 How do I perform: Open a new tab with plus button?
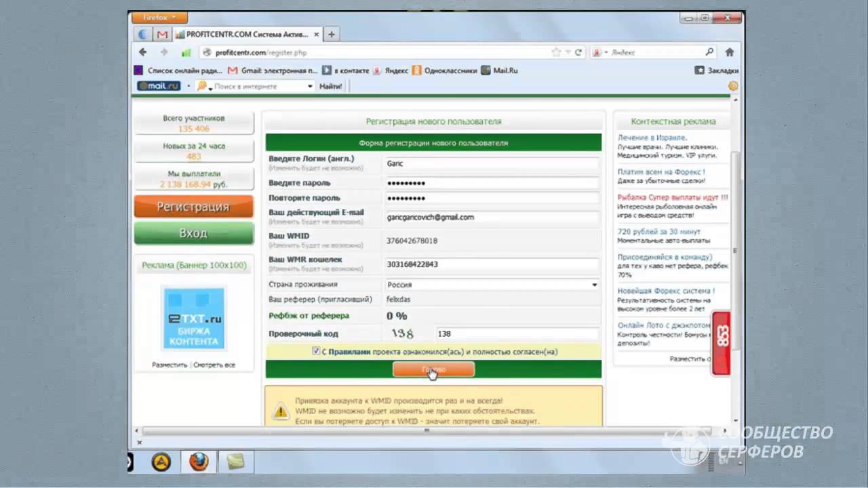[x=332, y=34]
